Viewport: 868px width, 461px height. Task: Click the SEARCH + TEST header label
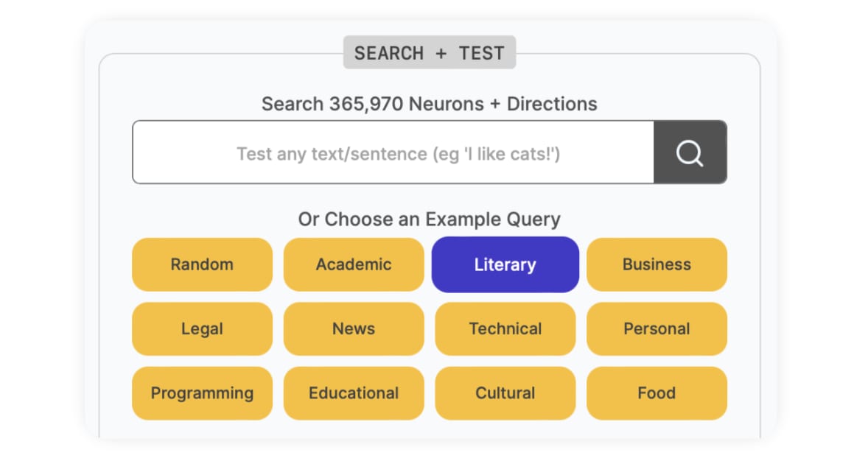(430, 52)
